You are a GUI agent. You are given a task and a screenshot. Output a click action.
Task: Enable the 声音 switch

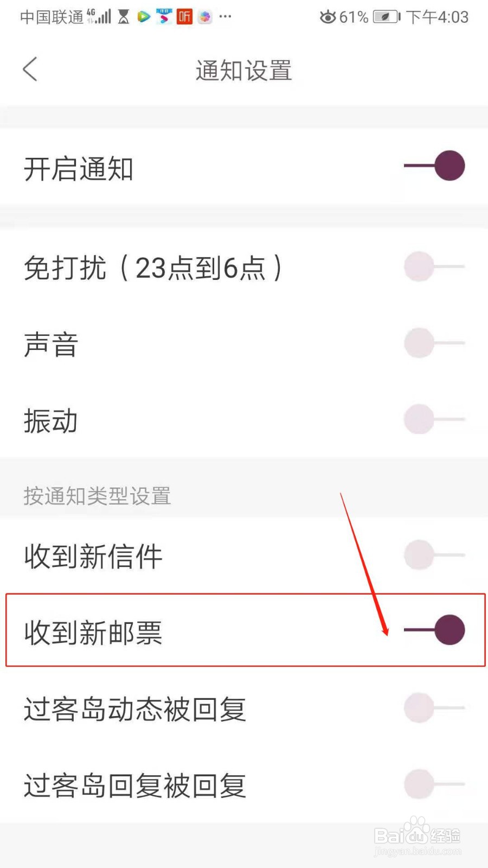(x=434, y=343)
